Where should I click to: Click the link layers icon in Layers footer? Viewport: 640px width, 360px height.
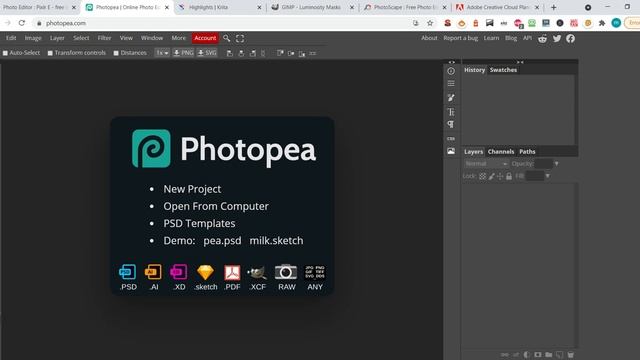pyautogui.click(x=505, y=355)
